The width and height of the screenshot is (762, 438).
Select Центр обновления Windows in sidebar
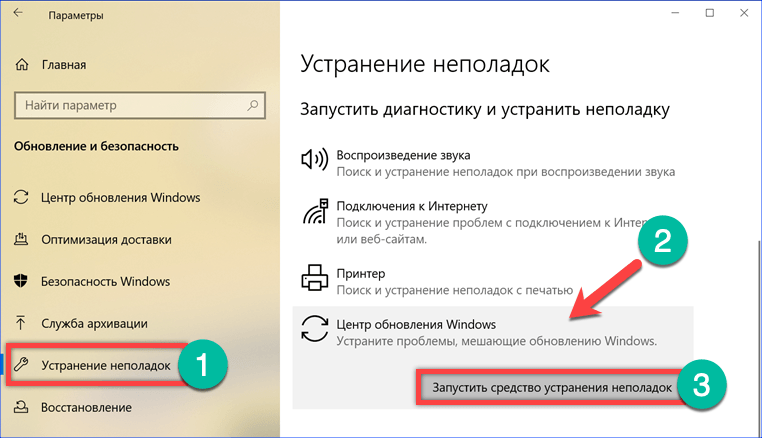pos(121,197)
